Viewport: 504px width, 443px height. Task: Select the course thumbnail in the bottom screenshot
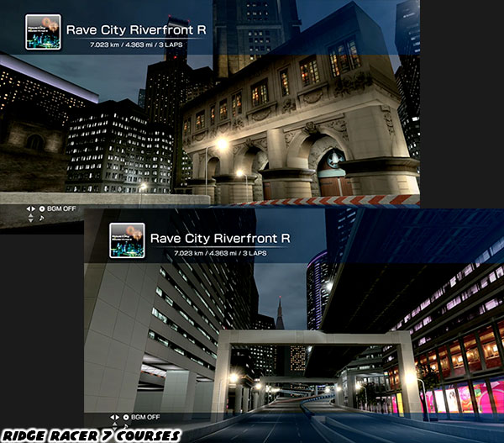[x=128, y=240]
